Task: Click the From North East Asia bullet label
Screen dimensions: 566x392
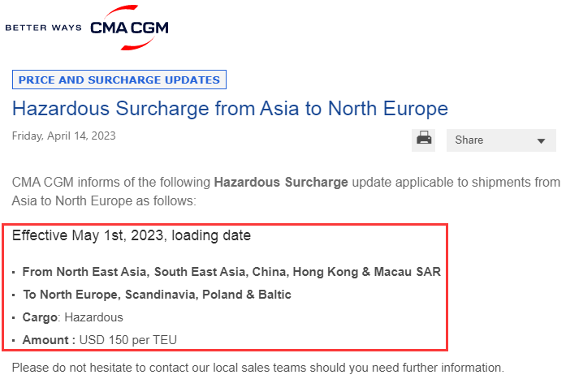Action: 84,272
